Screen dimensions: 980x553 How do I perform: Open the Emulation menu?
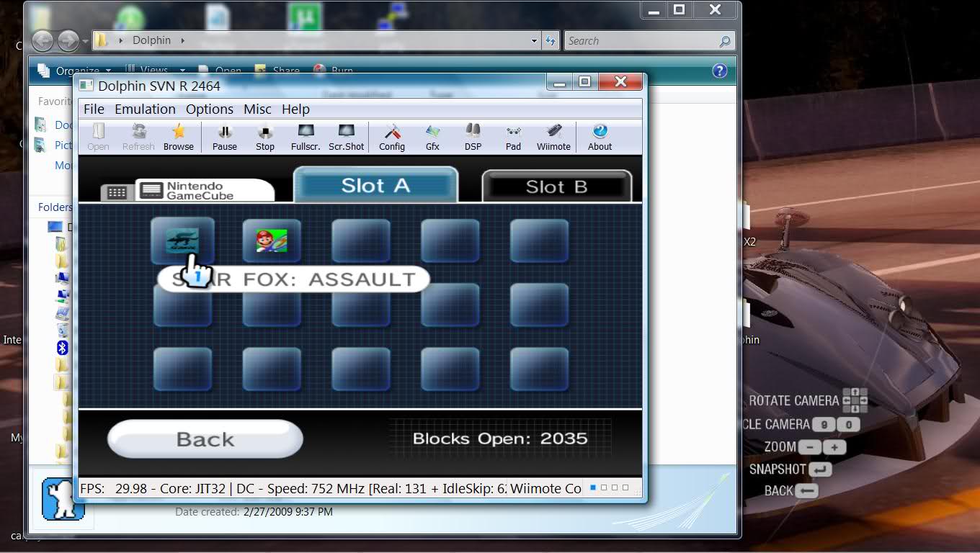click(145, 109)
